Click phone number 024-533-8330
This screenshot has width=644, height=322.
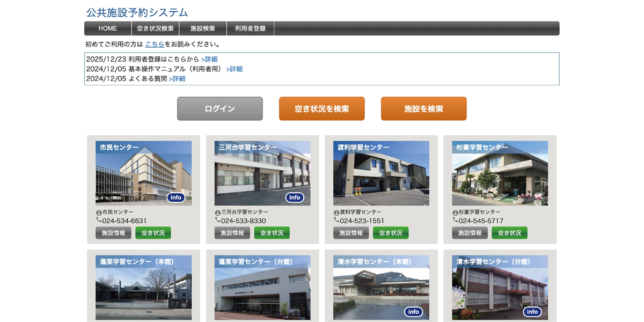coord(244,221)
